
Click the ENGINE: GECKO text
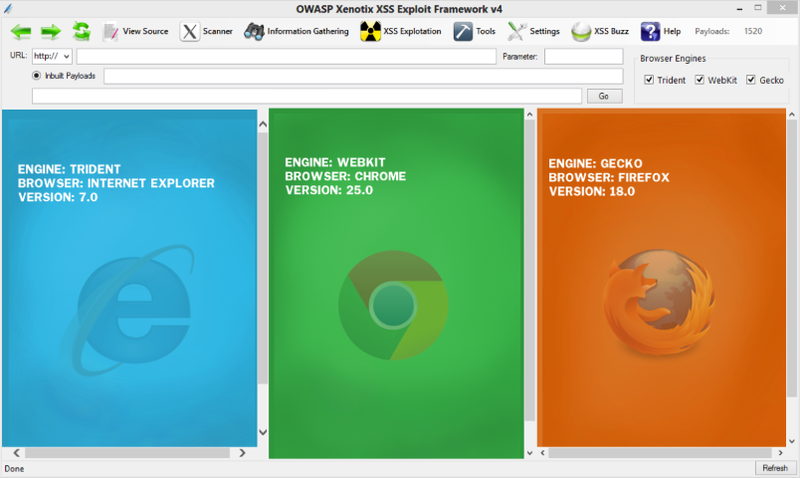(595, 164)
